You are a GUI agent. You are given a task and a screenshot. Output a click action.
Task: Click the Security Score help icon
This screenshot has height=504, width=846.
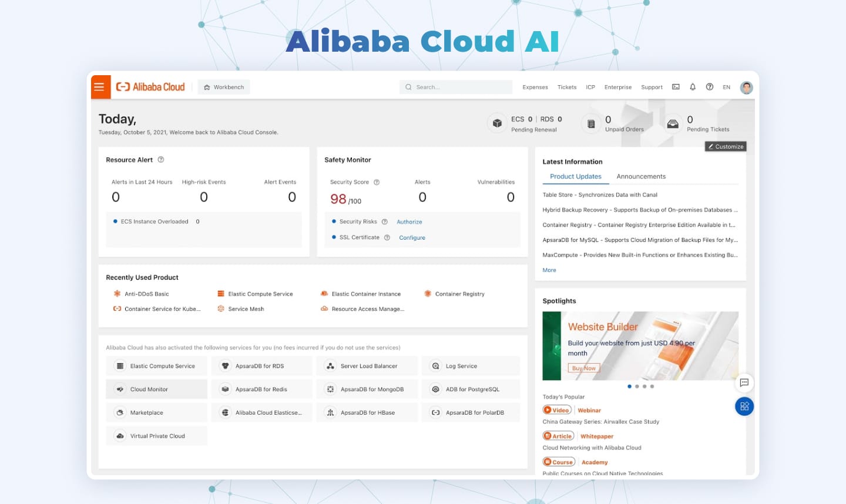tap(377, 182)
